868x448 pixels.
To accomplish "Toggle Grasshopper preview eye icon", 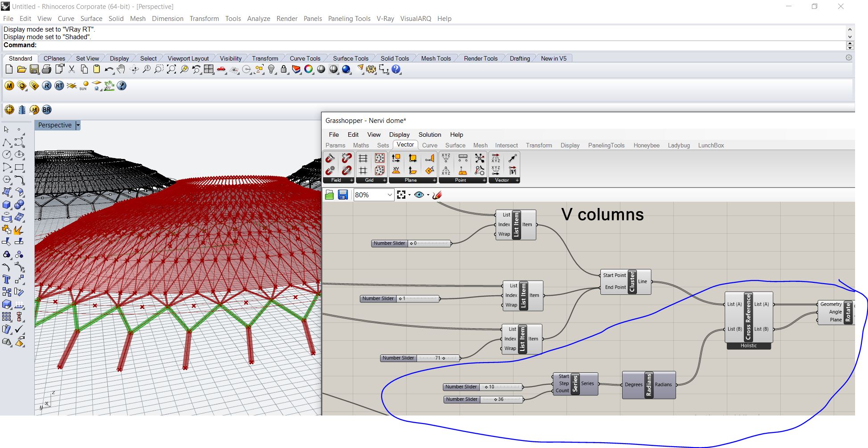I will (419, 195).
